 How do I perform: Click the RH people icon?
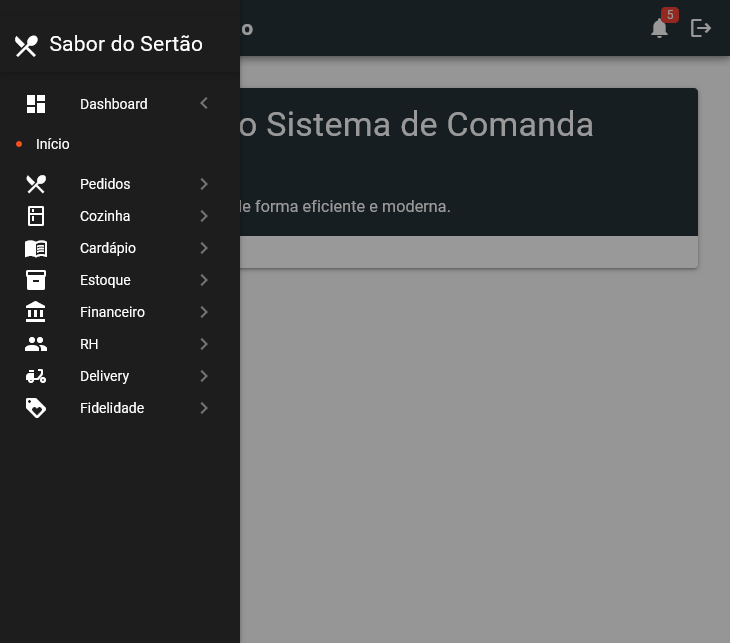(x=36, y=344)
